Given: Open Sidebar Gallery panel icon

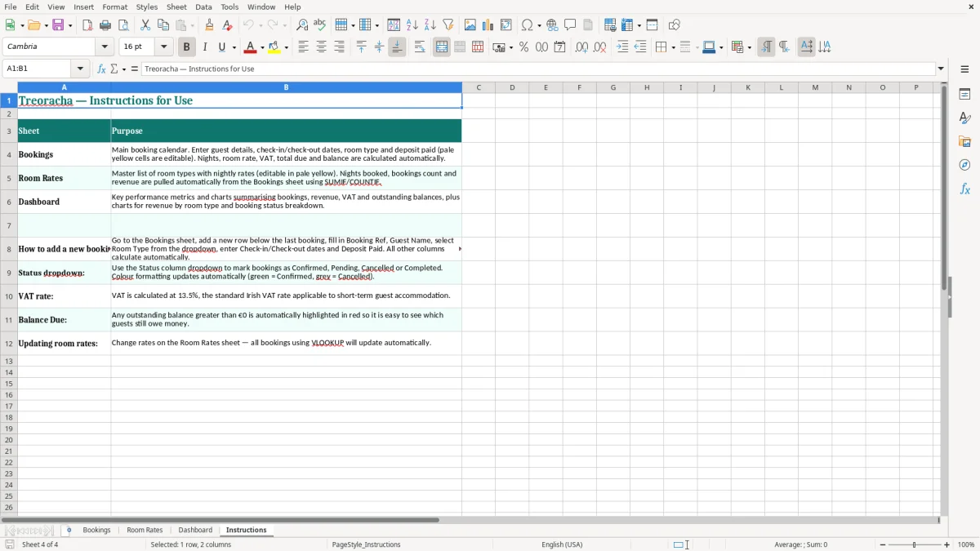Looking at the screenshot, I should (964, 141).
